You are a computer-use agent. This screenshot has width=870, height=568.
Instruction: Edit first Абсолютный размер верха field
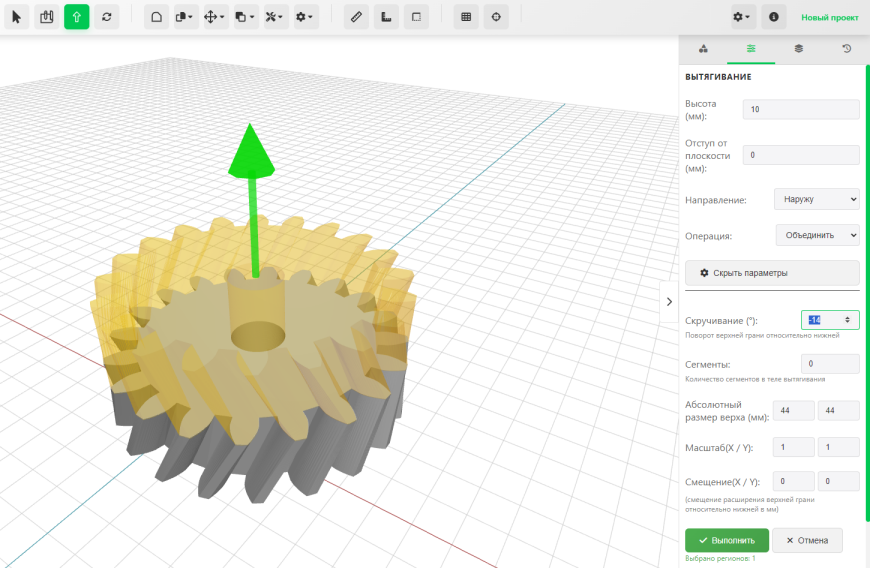[793, 410]
